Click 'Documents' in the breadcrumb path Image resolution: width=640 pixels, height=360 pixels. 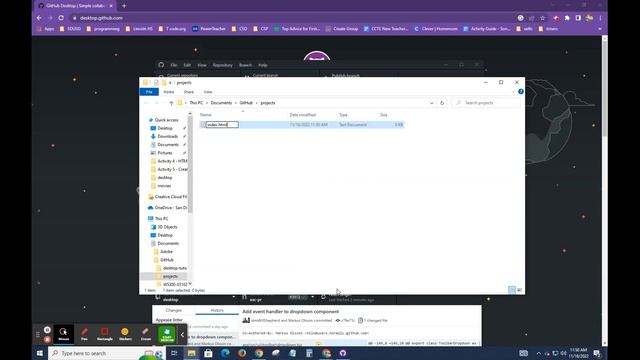(221, 103)
